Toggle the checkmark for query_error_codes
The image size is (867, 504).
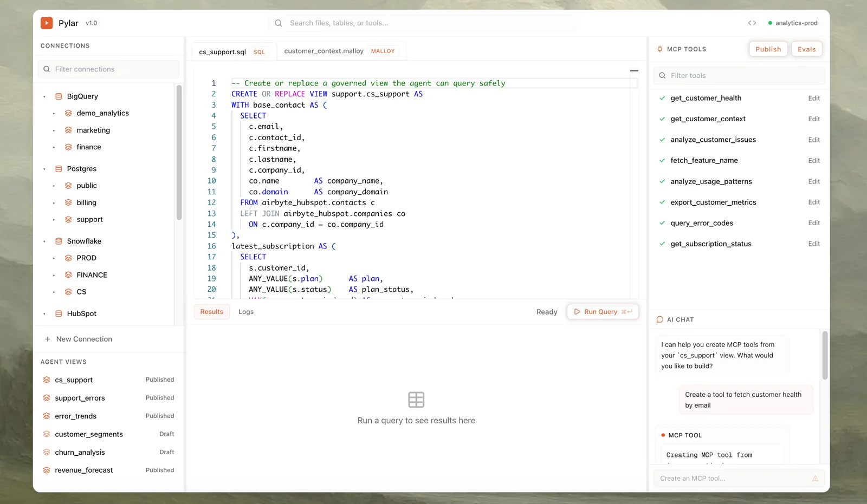662,222
